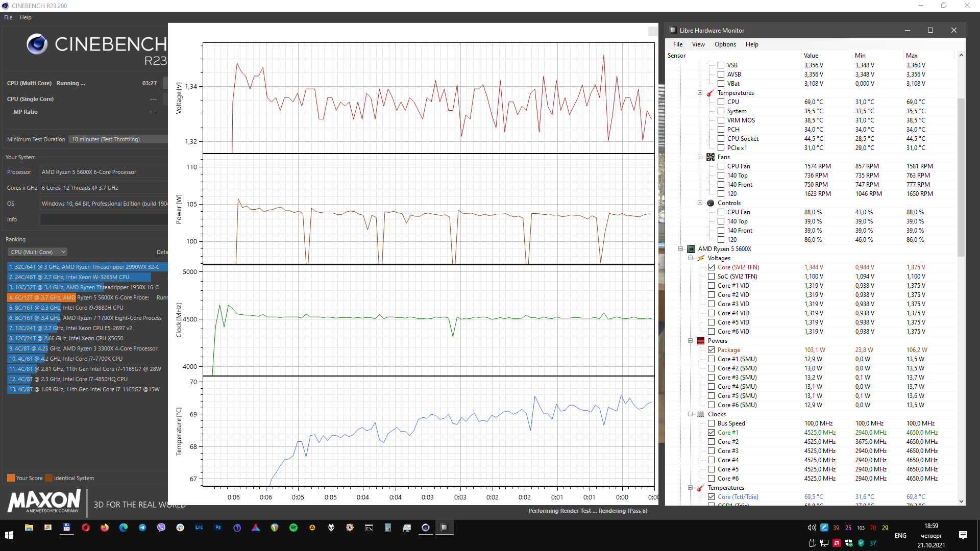Open the Cinebench Help menu
The image size is (980, 551).
click(x=26, y=17)
